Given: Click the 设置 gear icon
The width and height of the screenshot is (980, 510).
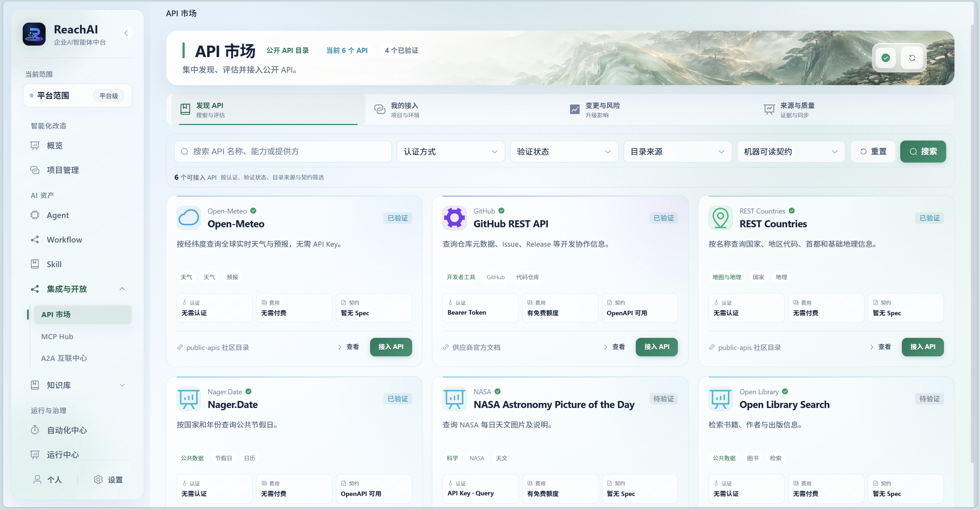Looking at the screenshot, I should tap(98, 480).
